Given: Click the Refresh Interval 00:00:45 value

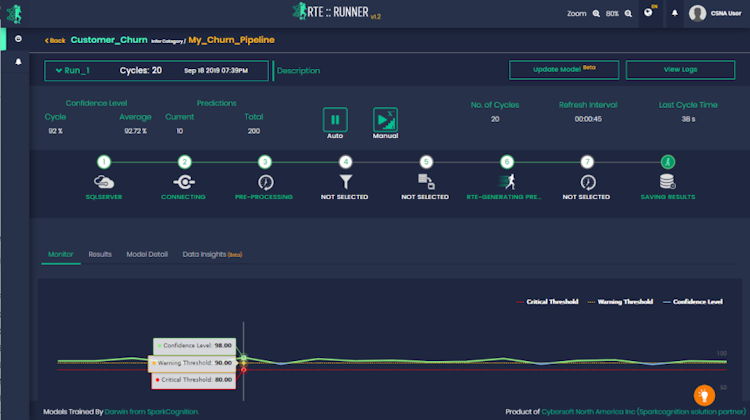Looking at the screenshot, I should 588,119.
